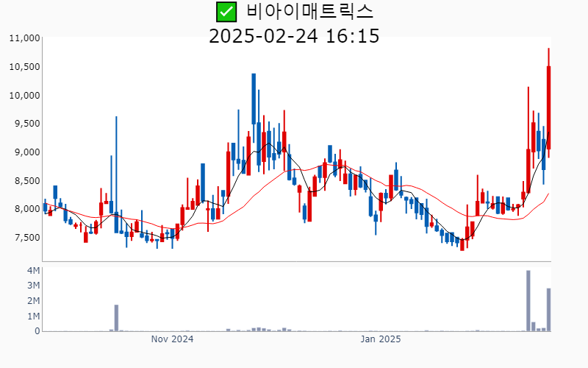Click the 9,000 price axis label

[x=27, y=152]
